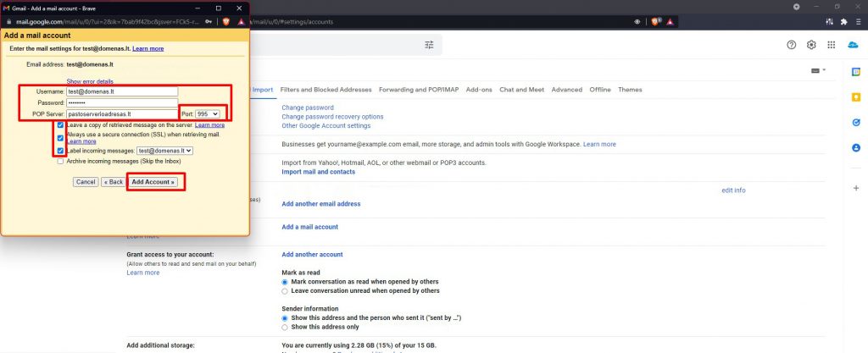Click Show error details link
Image resolution: width=868 pixels, height=353 pixels.
tap(90, 81)
